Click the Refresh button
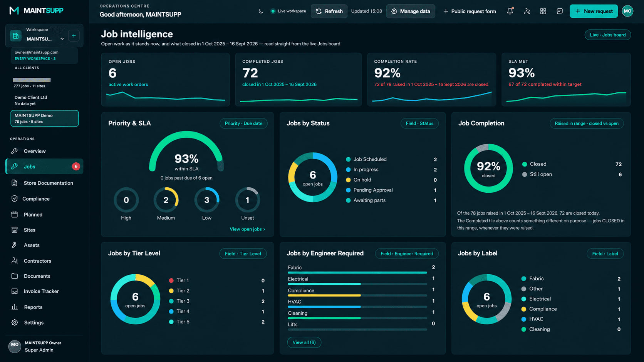Image resolution: width=644 pixels, height=362 pixels. tap(329, 11)
